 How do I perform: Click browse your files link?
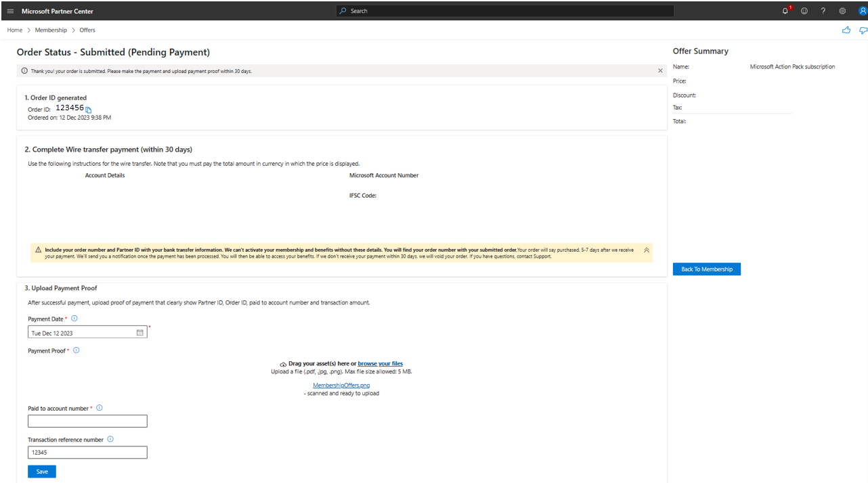coord(381,363)
